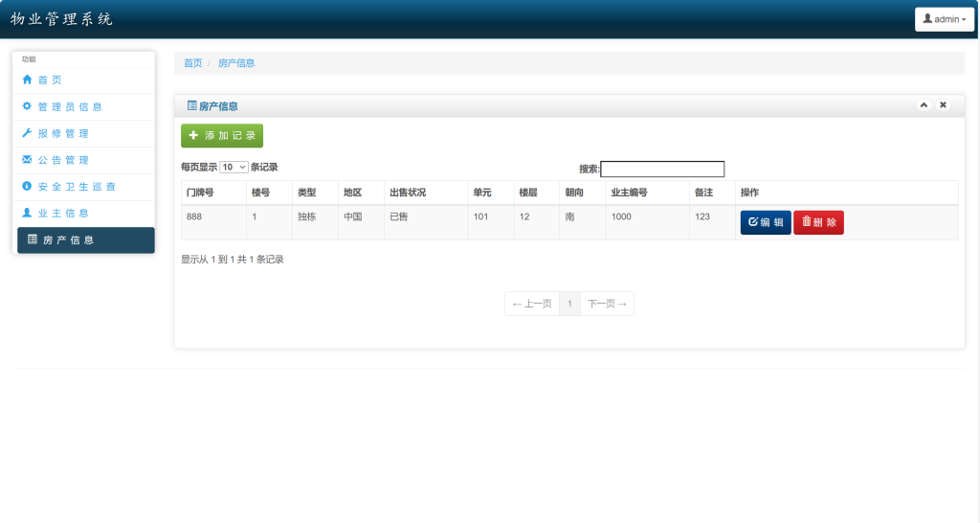Sort by the 出售状况 column header
The width and height of the screenshot is (980, 523).
click(x=426, y=193)
